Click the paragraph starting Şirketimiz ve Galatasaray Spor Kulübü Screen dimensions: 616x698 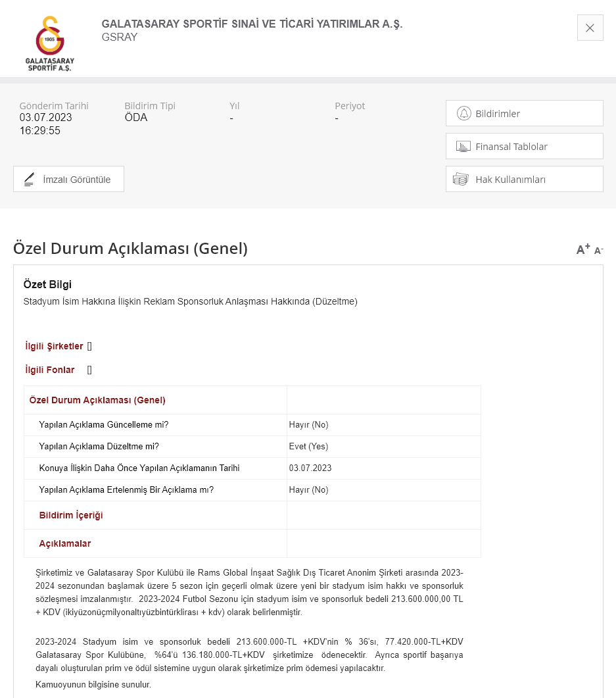point(250,593)
